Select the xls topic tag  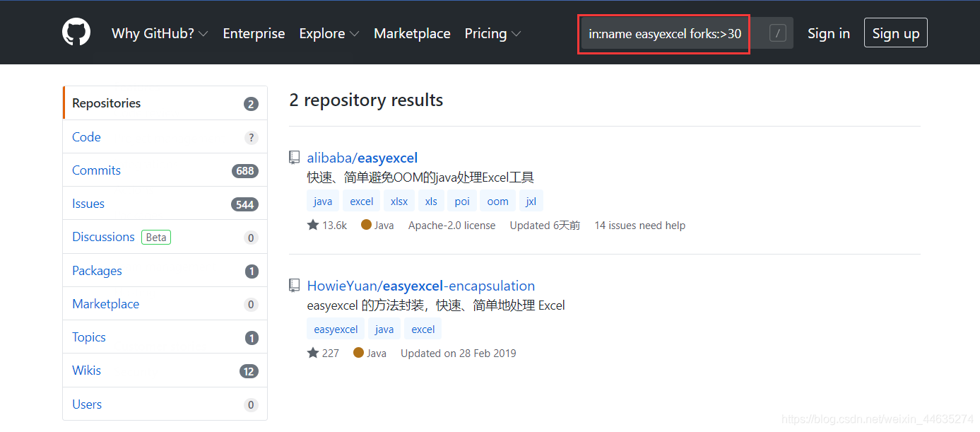pyautogui.click(x=431, y=201)
